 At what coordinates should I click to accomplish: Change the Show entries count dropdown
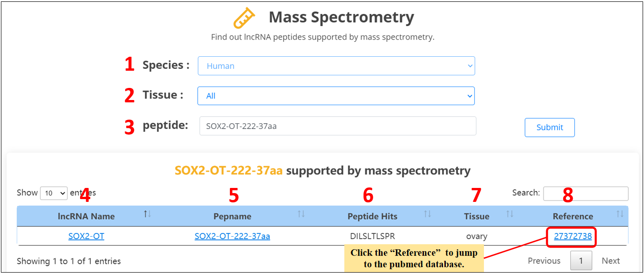[54, 193]
